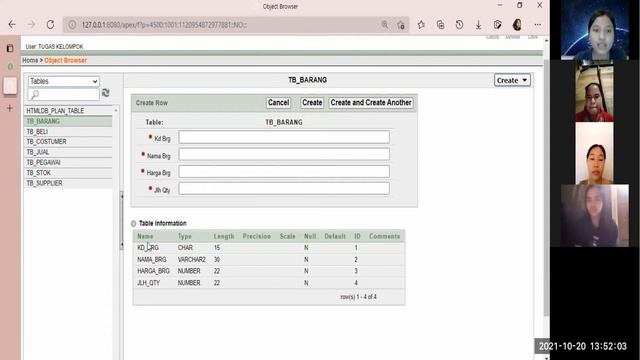The height and width of the screenshot is (360, 640).
Task: Focus the Harga Brg input field
Action: 284,171
